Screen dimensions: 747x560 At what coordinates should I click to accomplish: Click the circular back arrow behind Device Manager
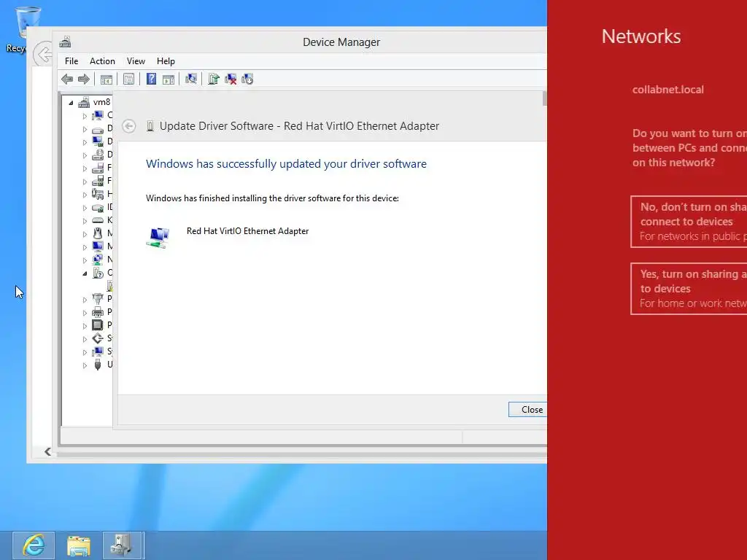click(43, 54)
